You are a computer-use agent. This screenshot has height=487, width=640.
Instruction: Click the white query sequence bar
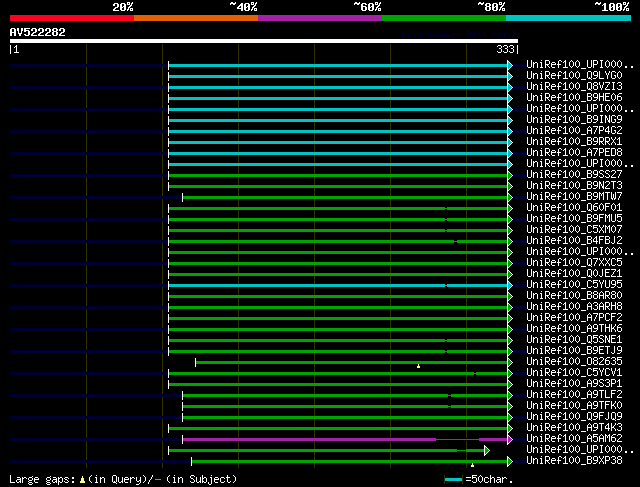[x=264, y=41]
